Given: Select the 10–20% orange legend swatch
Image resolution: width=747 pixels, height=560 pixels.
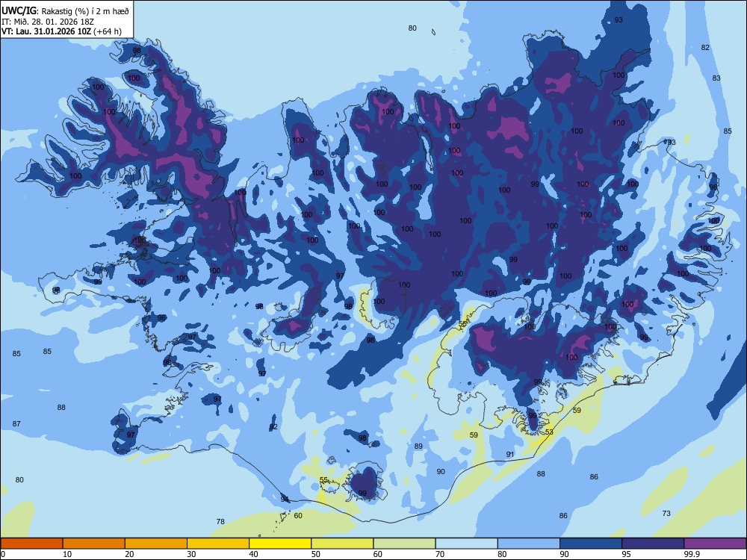Looking at the screenshot, I should click(94, 544).
